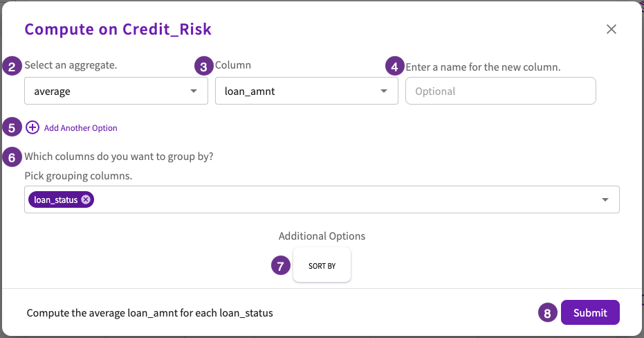Click the Add Another Option link
This screenshot has height=338, width=644.
tap(80, 128)
